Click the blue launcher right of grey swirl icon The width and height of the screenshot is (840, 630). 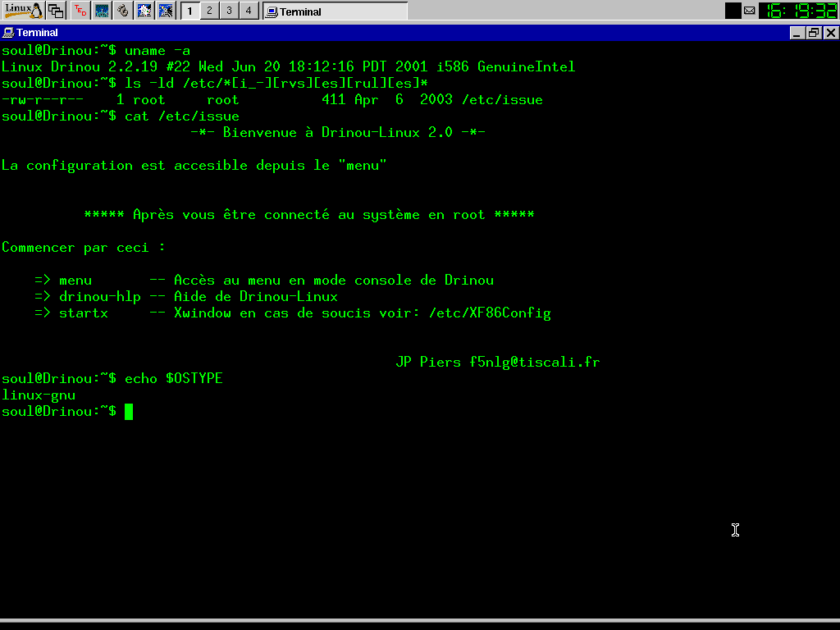coord(144,11)
